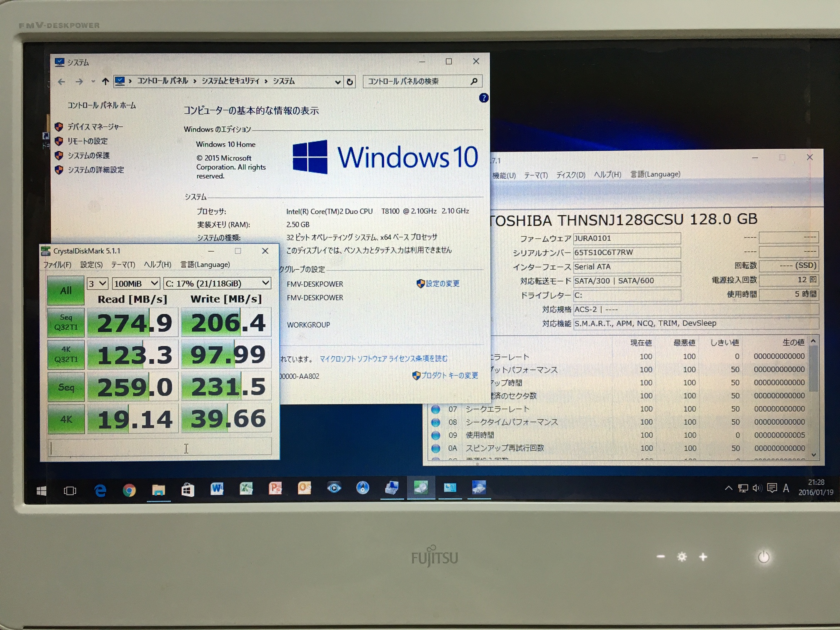Open ファイル(F) menu in CrystalDiskMark
Screen dimensions: 840x630
pos(57,265)
